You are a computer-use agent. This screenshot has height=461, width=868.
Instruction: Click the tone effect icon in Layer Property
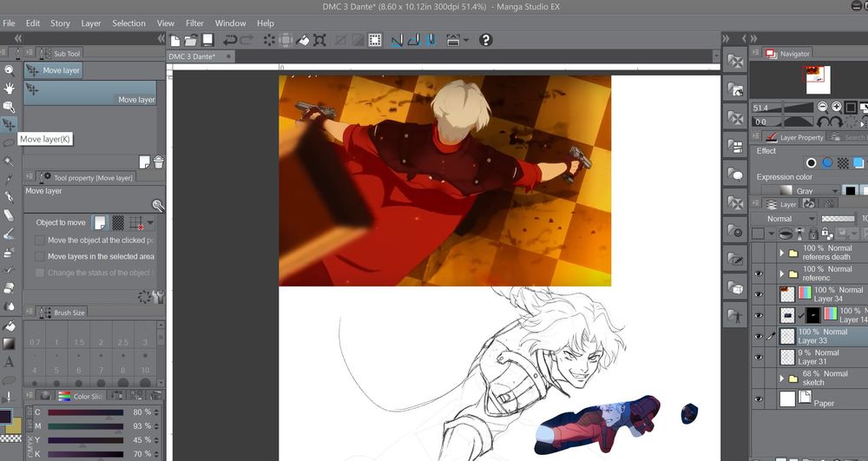point(843,162)
